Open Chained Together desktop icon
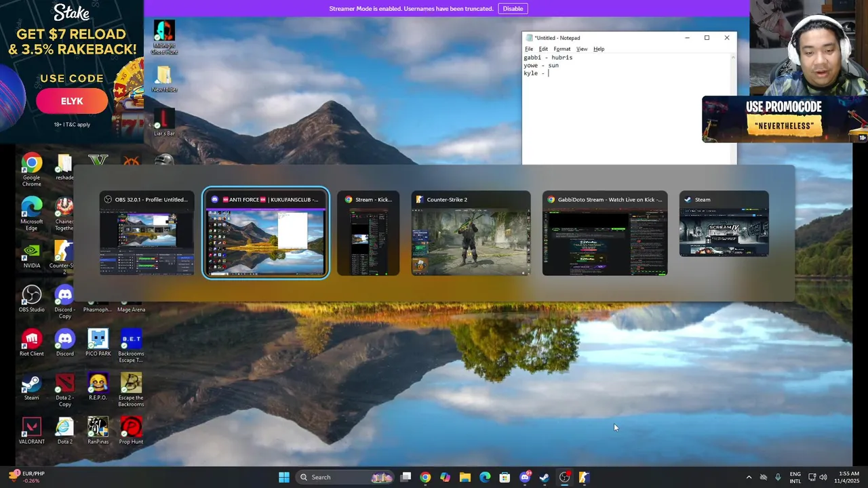Viewport: 868px width, 488px height. pyautogui.click(x=64, y=213)
